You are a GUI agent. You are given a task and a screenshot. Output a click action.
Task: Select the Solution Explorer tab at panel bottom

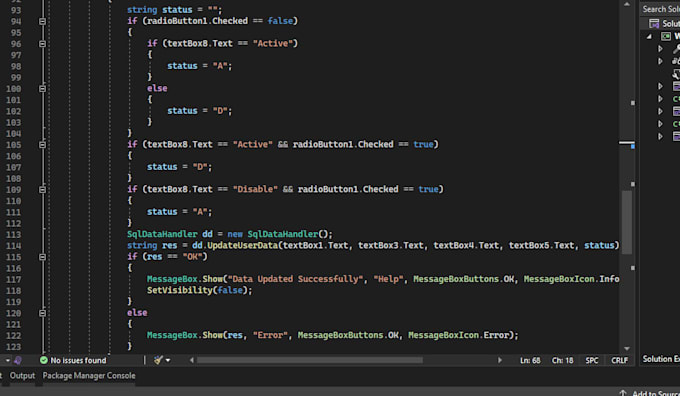point(661,359)
